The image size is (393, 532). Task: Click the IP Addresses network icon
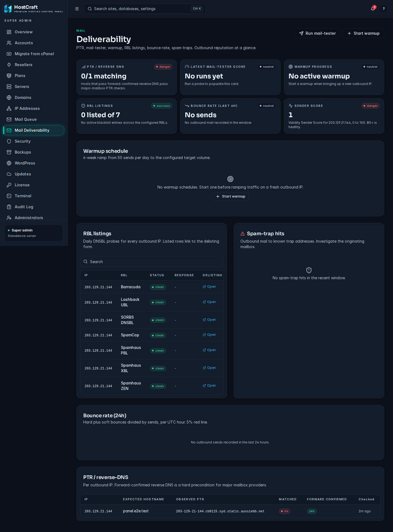click(9, 108)
